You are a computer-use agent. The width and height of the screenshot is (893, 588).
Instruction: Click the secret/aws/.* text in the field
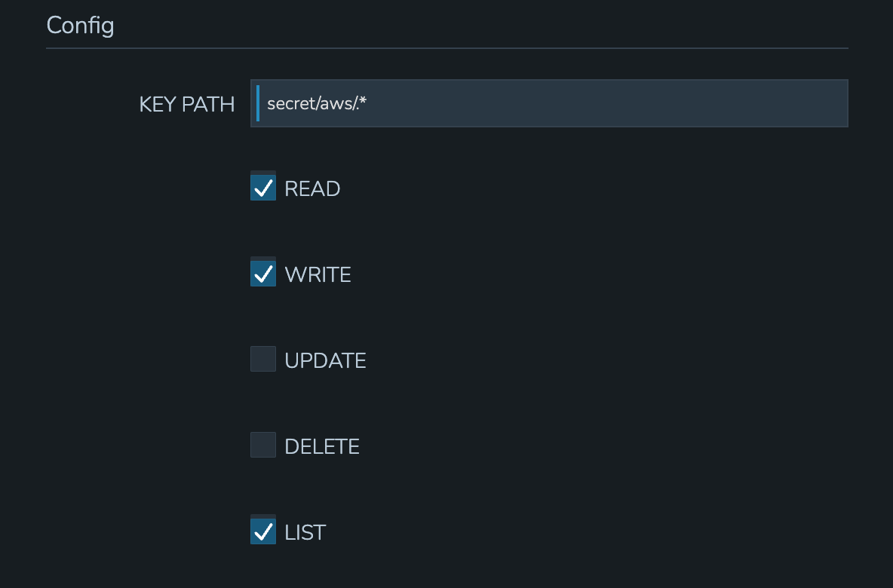[317, 103]
